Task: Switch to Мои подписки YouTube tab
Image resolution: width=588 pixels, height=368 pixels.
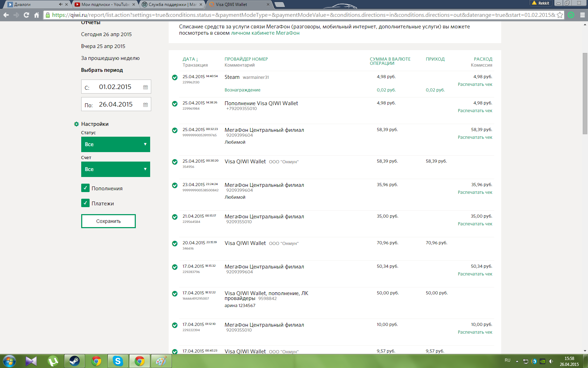Action: point(105,5)
